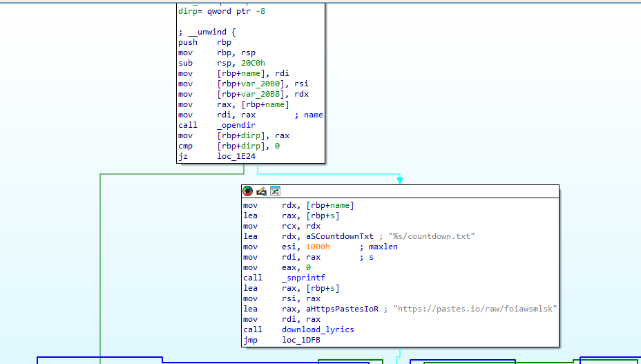Click the 'dirp= qword ptr -8' declaration

pyautogui.click(x=222, y=12)
